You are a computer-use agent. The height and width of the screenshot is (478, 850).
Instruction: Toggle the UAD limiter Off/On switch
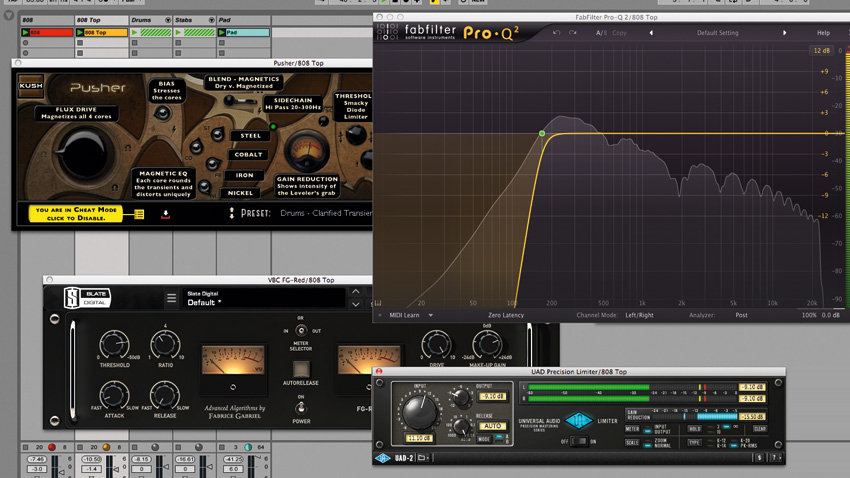tap(578, 441)
